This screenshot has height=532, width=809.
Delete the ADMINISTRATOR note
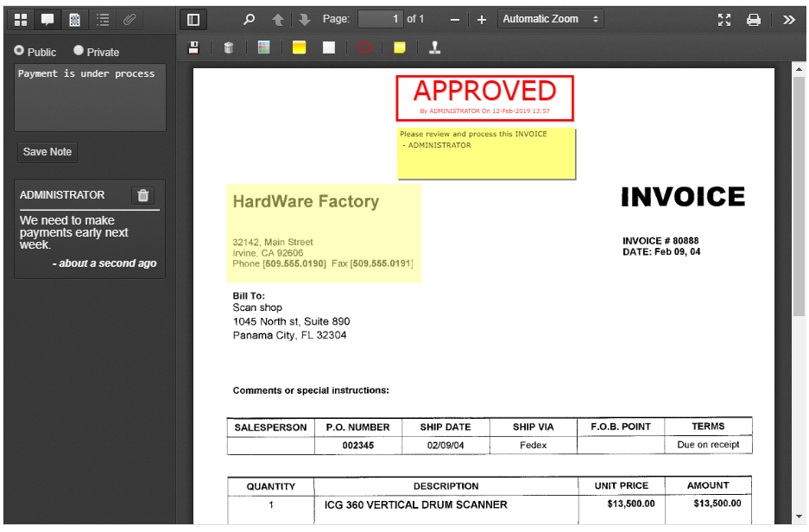(x=143, y=195)
